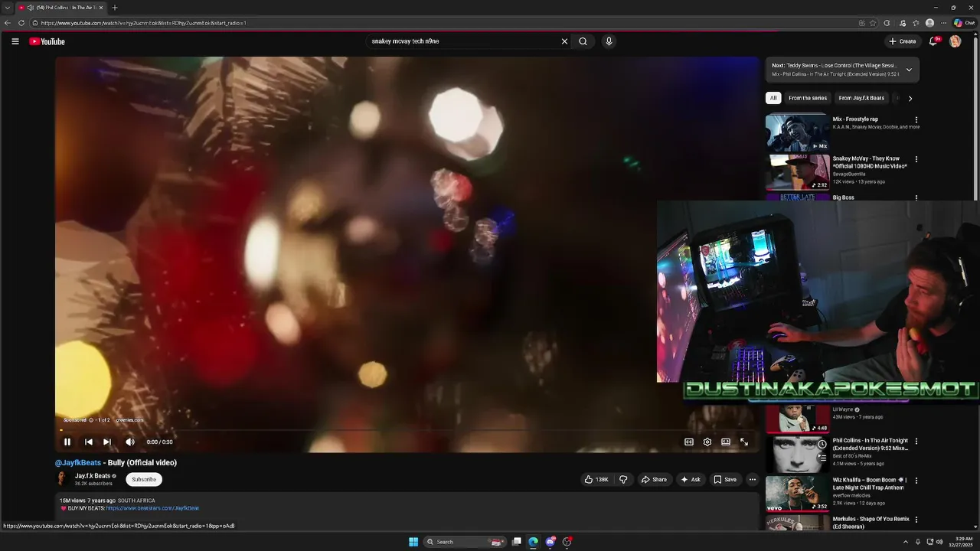This screenshot has width=980, height=551.
Task: Click the greenies.com sponsor link
Action: pos(129,420)
